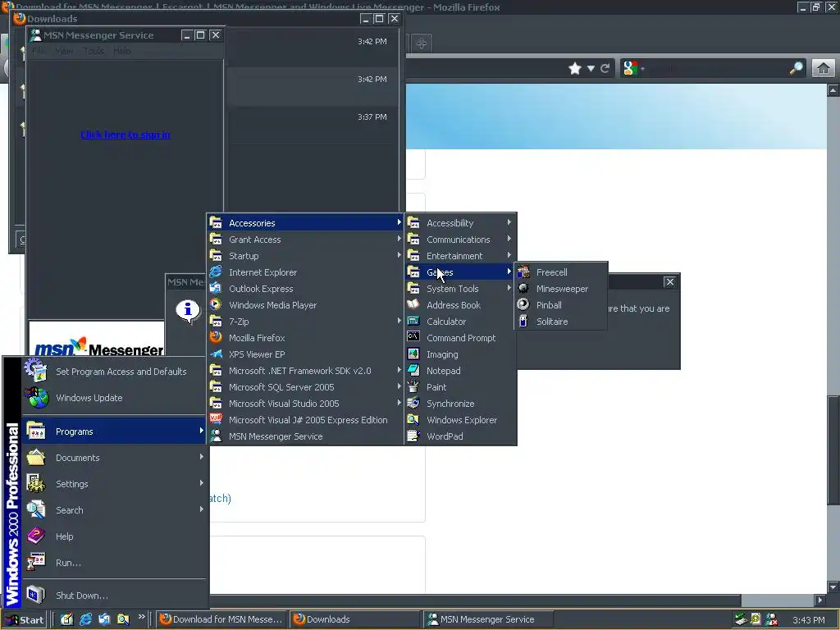Click the Shut Down icon in Start menu
This screenshot has width=840, height=630.
click(x=36, y=595)
